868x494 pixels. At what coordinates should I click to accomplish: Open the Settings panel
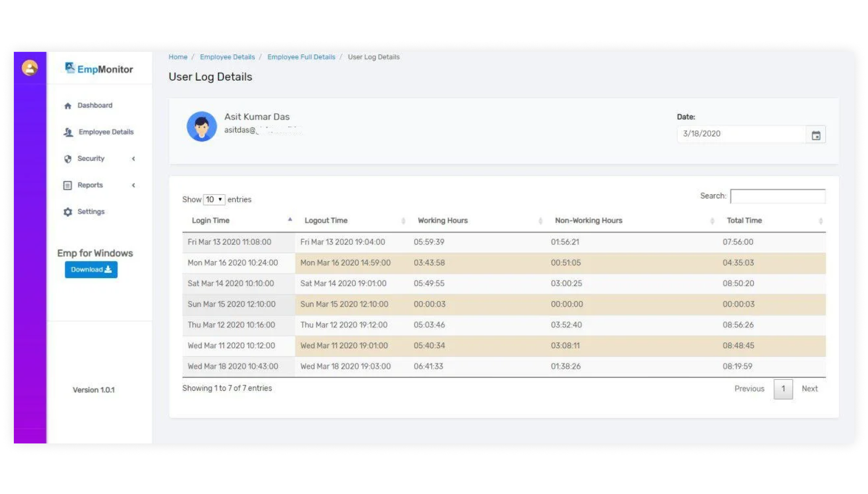[x=91, y=211]
